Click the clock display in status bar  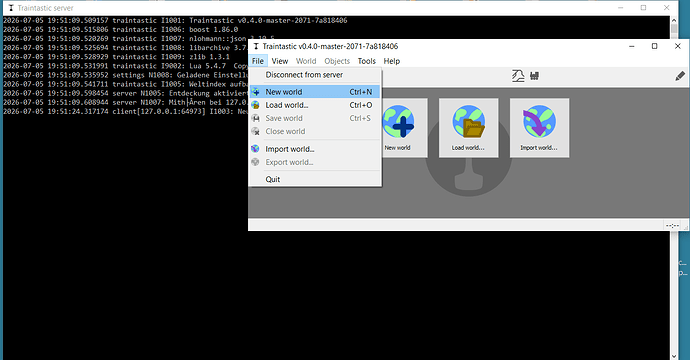pyautogui.click(x=672, y=225)
